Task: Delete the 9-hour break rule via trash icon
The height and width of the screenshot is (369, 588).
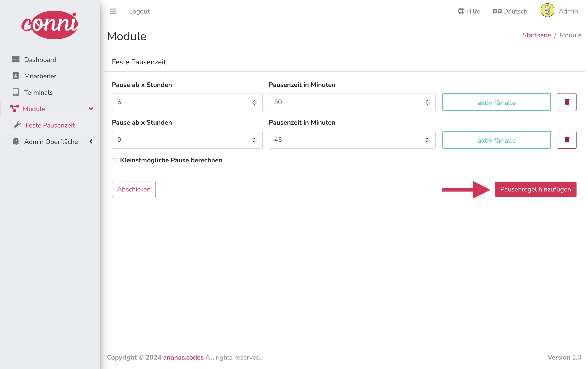Action: click(x=567, y=140)
